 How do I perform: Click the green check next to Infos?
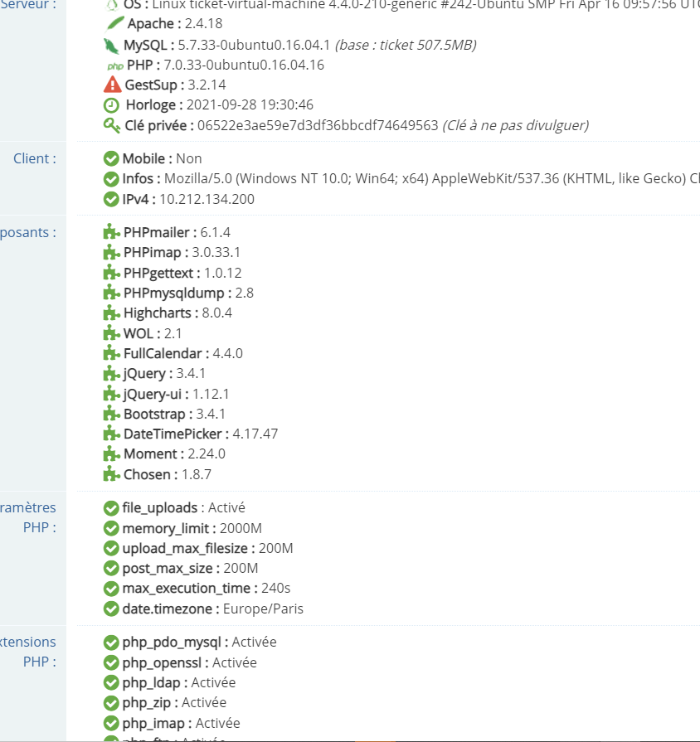tap(111, 179)
